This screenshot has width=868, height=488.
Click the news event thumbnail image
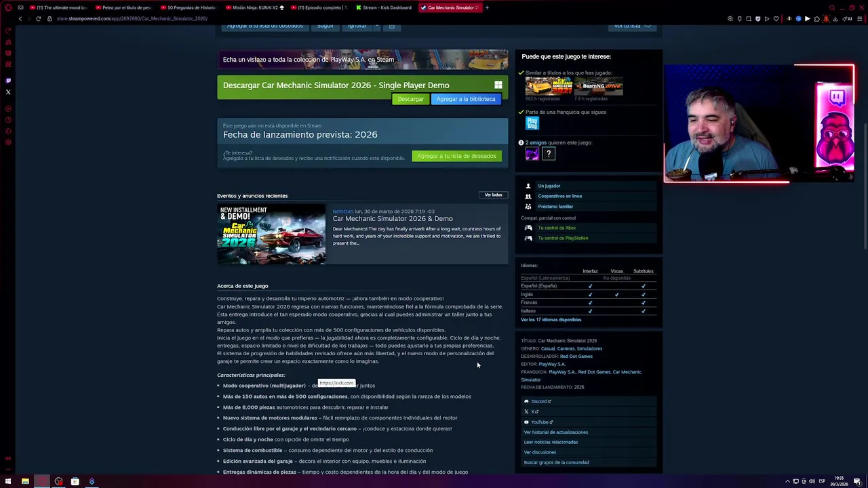(x=271, y=235)
